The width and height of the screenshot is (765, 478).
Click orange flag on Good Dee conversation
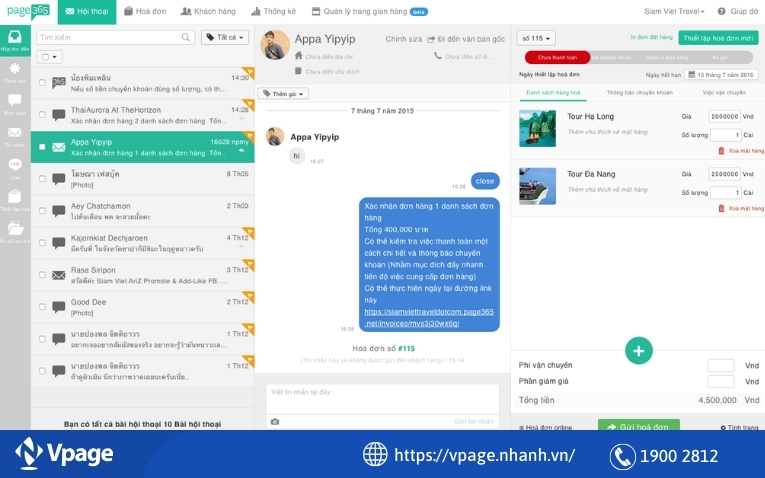[248, 297]
